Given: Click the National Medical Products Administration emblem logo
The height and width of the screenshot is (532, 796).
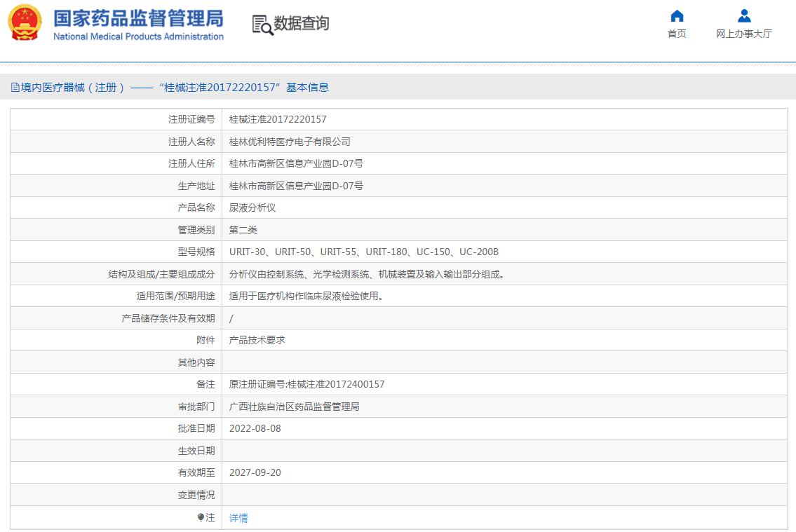Looking at the screenshot, I should point(24,22).
